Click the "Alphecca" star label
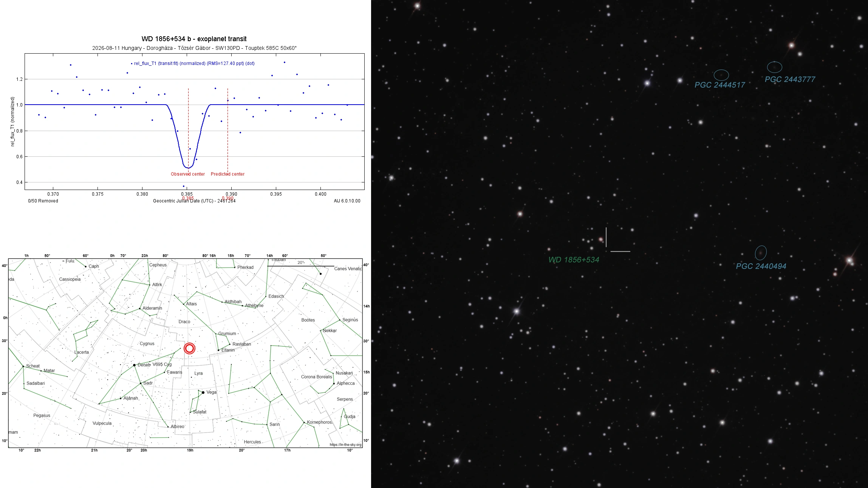Image resolution: width=868 pixels, height=488 pixels. click(346, 383)
